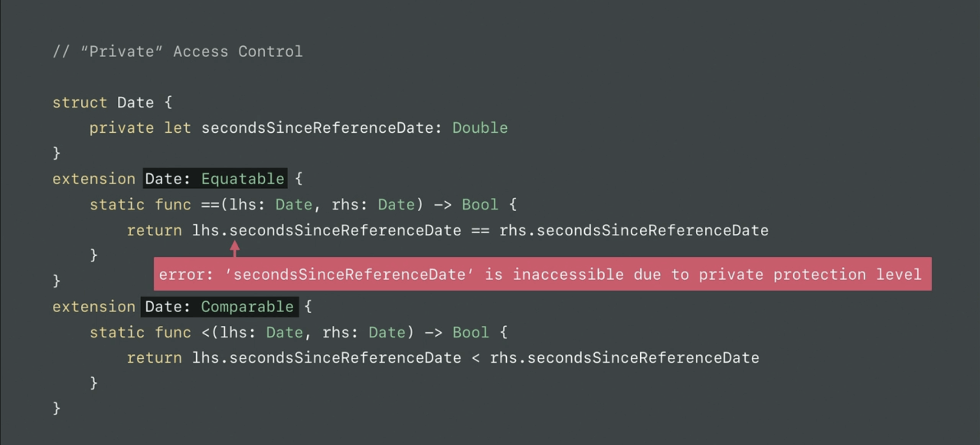The image size is (980, 445).
Task: Click the '<' operator in the func signature
Action: click(206, 332)
